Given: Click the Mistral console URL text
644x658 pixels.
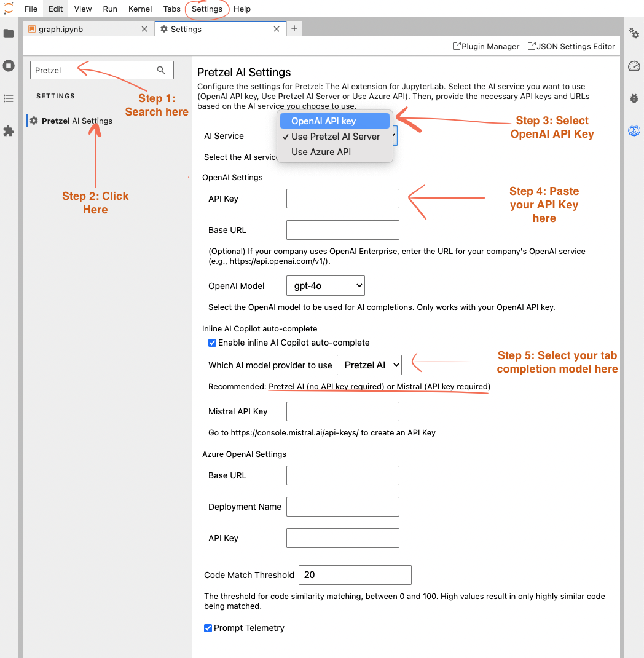Looking at the screenshot, I should (295, 433).
